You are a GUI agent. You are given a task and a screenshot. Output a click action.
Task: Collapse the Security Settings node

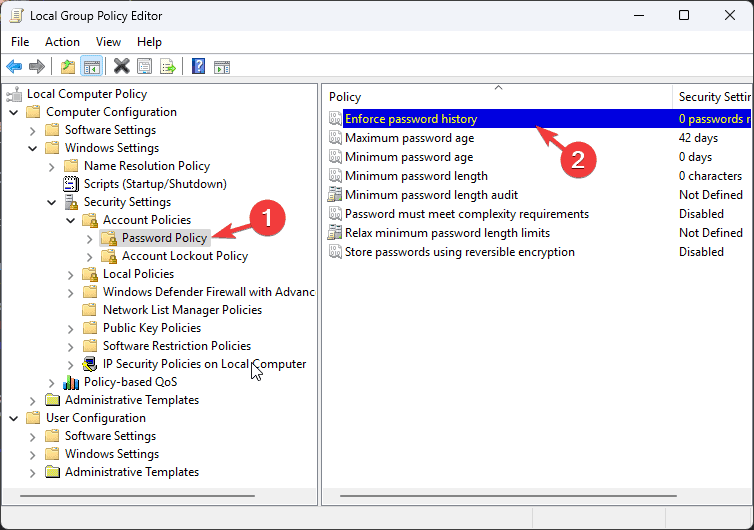pos(51,202)
